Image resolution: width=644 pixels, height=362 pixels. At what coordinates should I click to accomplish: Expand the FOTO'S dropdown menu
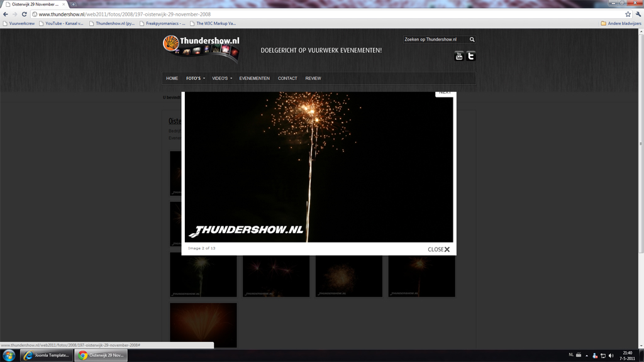point(196,79)
